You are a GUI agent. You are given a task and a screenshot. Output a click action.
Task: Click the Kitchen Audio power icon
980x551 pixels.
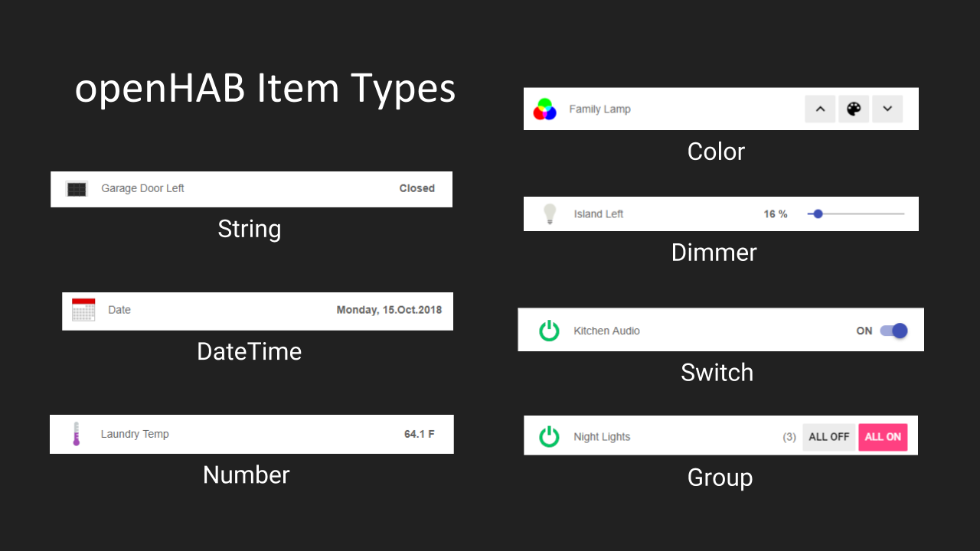[549, 331]
